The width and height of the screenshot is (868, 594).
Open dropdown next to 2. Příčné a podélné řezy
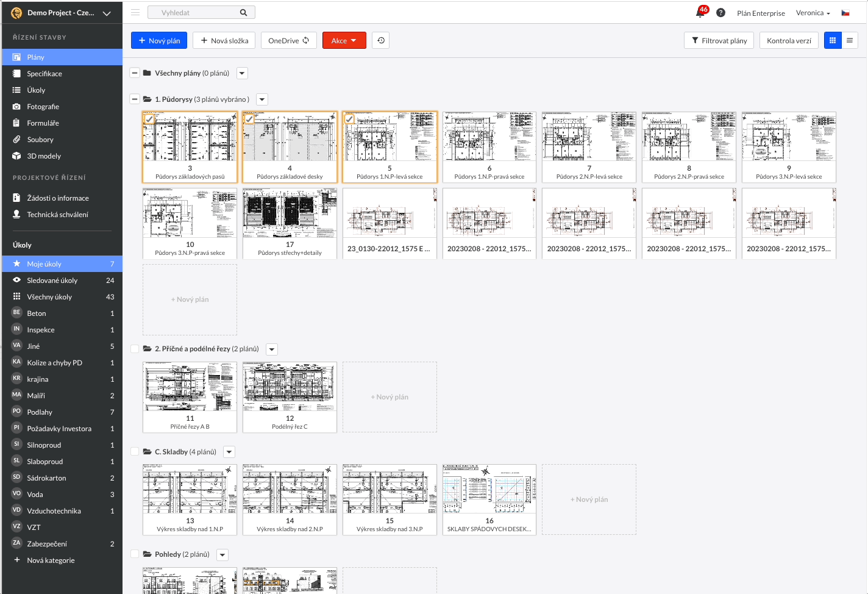click(x=272, y=349)
